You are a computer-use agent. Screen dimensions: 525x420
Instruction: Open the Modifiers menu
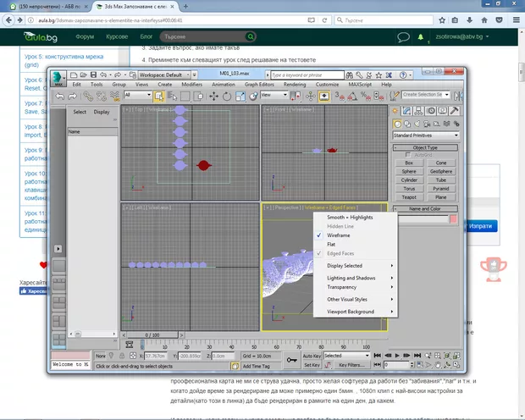coord(191,85)
